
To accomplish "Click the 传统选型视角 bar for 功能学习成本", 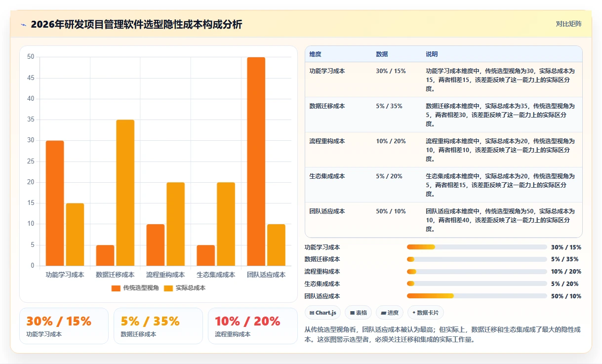I will tap(55, 203).
